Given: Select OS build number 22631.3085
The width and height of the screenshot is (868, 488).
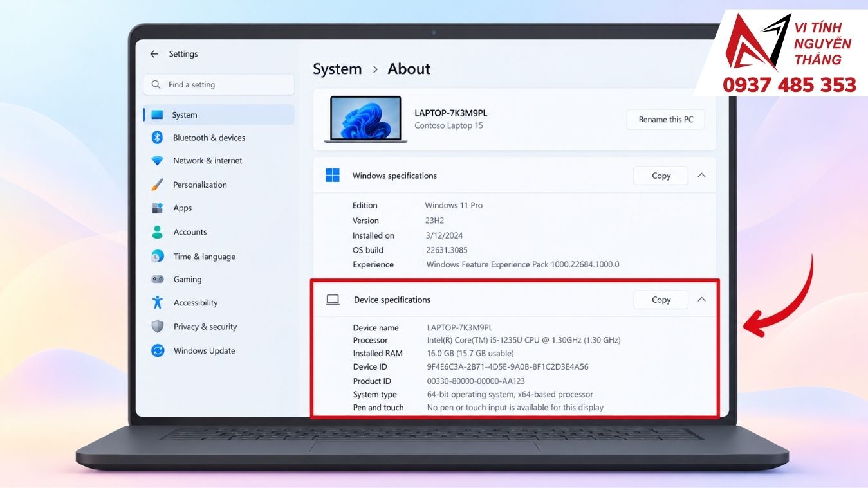Looking at the screenshot, I should pyautogui.click(x=447, y=250).
